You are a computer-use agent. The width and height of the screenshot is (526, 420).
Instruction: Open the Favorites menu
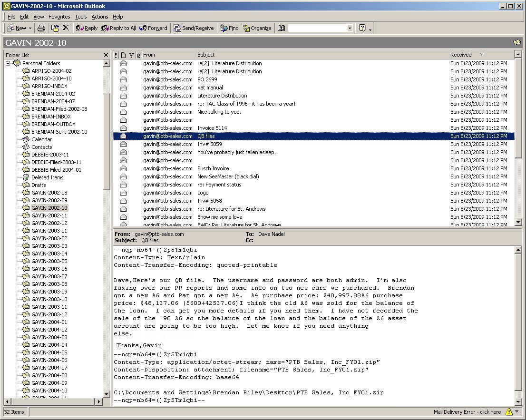pyautogui.click(x=59, y=17)
